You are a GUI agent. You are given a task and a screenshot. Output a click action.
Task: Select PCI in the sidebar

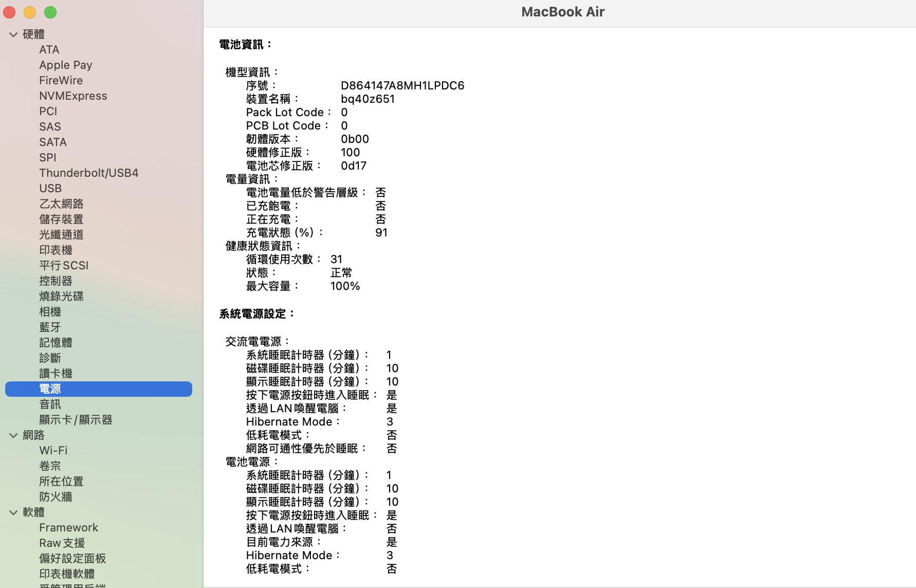(x=48, y=112)
